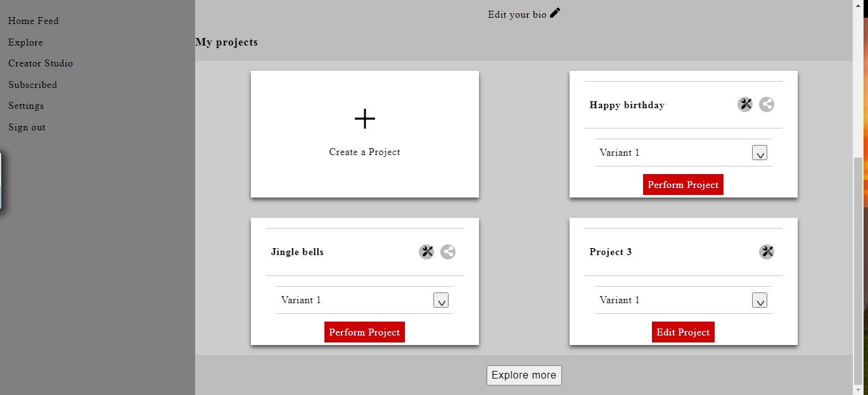This screenshot has width=868, height=395.
Task: Click Edit Project button for Project 3
Action: (683, 332)
